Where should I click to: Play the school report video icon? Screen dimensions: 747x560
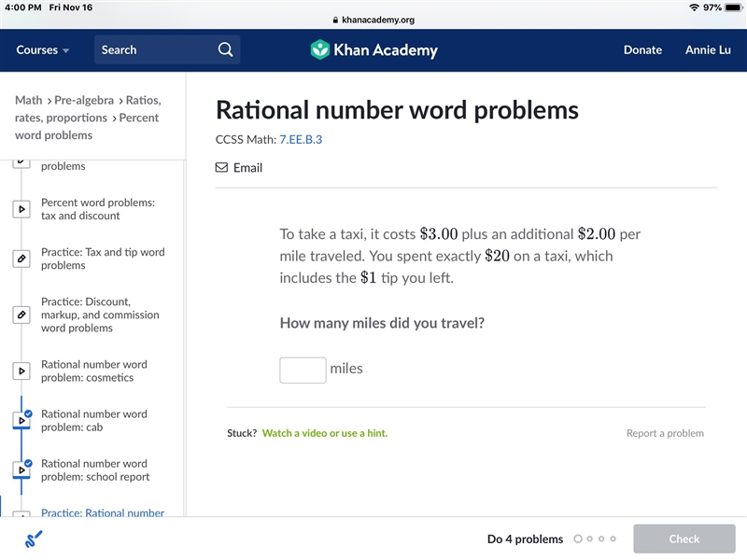21,470
